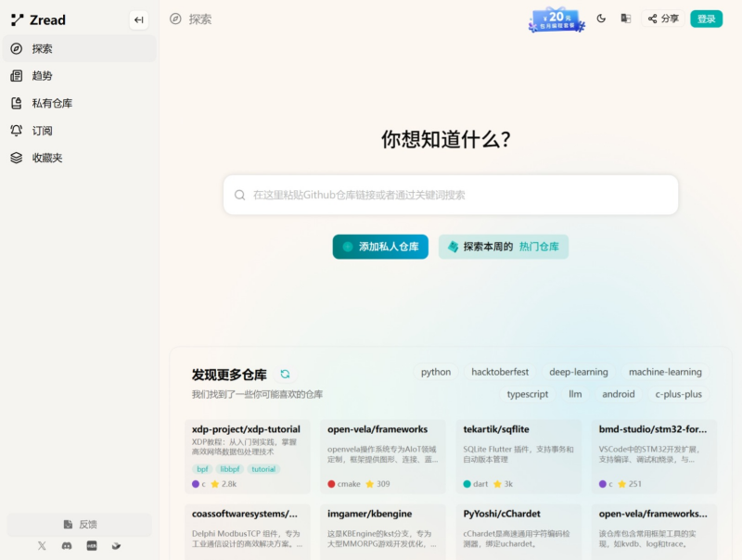The image size is (742, 560).
Task: Open the X (Twitter) link icon
Action: pyautogui.click(x=42, y=546)
